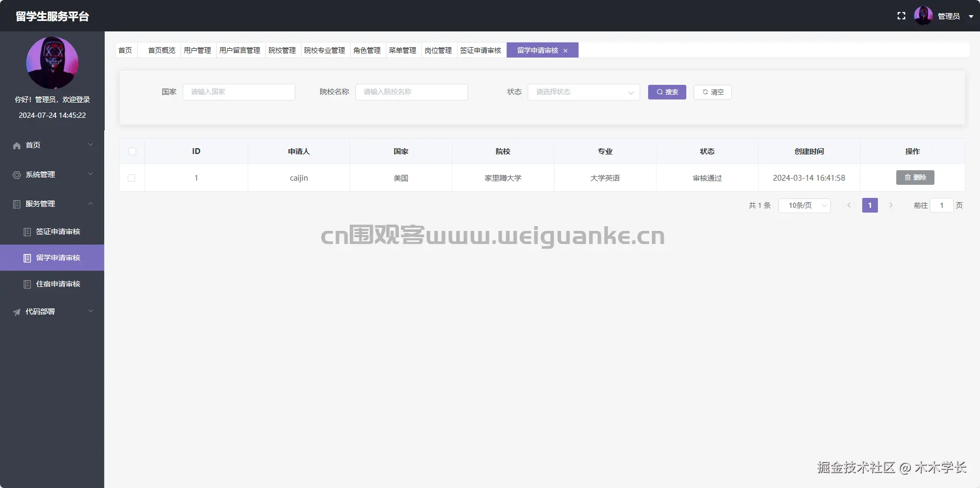Click the 前往 page number input
The width and height of the screenshot is (980, 488).
coord(941,205)
